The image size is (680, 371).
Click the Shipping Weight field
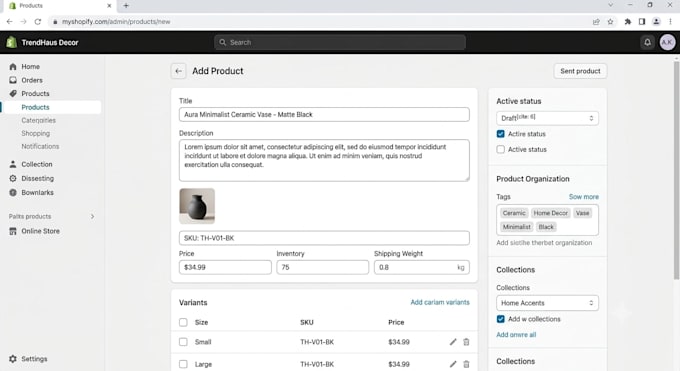[422, 267]
